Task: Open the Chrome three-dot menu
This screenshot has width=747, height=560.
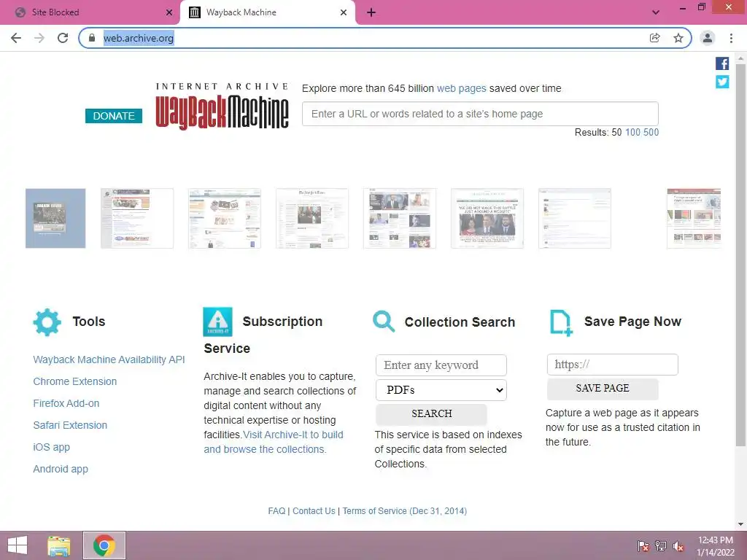Action: 731,38
